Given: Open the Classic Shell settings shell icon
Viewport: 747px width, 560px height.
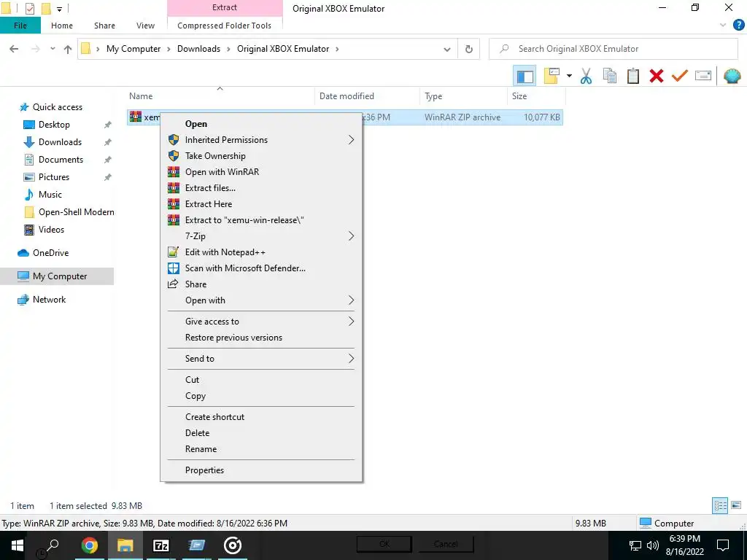Looking at the screenshot, I should [732, 76].
